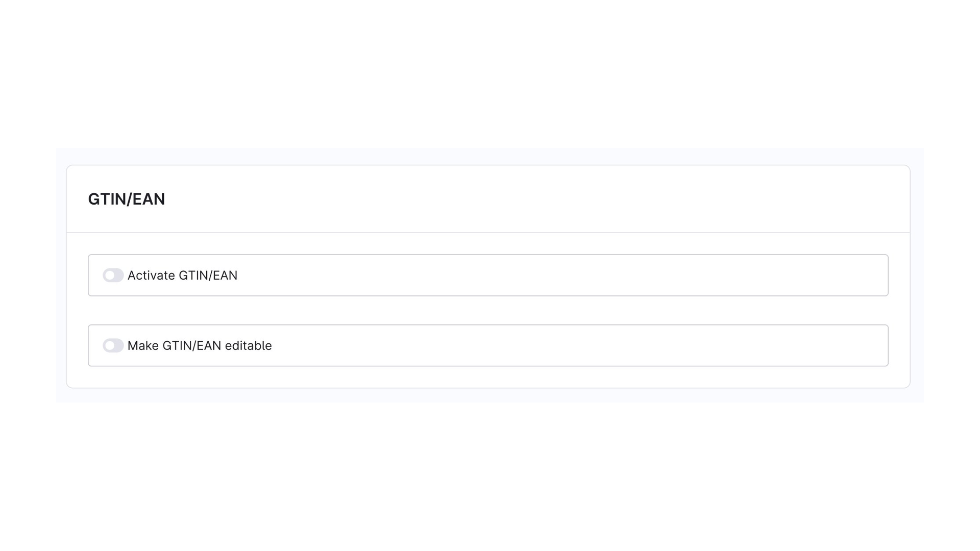Click the 'Activate GTIN/EAN' label text
This screenshot has width=980, height=551.
tap(182, 275)
